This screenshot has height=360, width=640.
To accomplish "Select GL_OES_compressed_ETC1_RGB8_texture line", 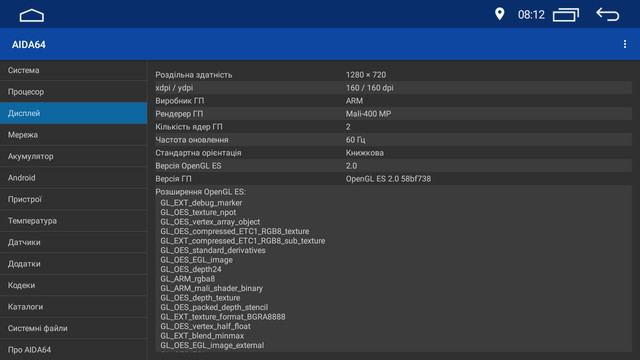I will pos(235,231).
